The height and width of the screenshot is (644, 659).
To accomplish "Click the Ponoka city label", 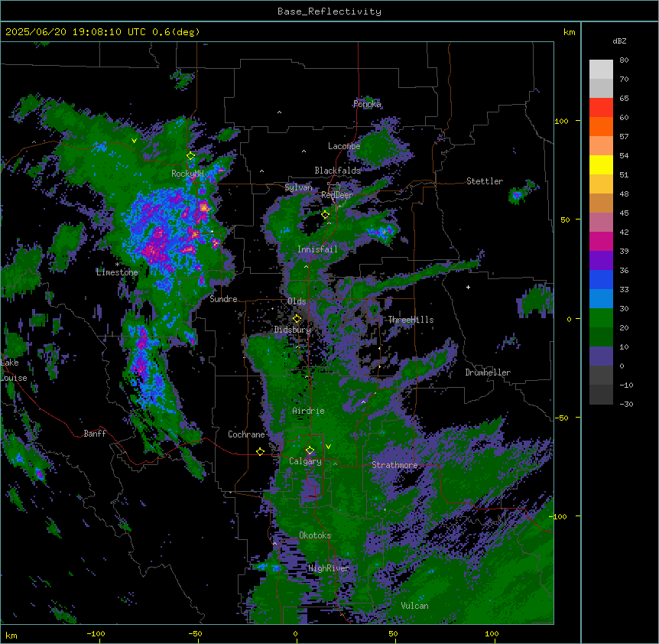I will coord(367,104).
